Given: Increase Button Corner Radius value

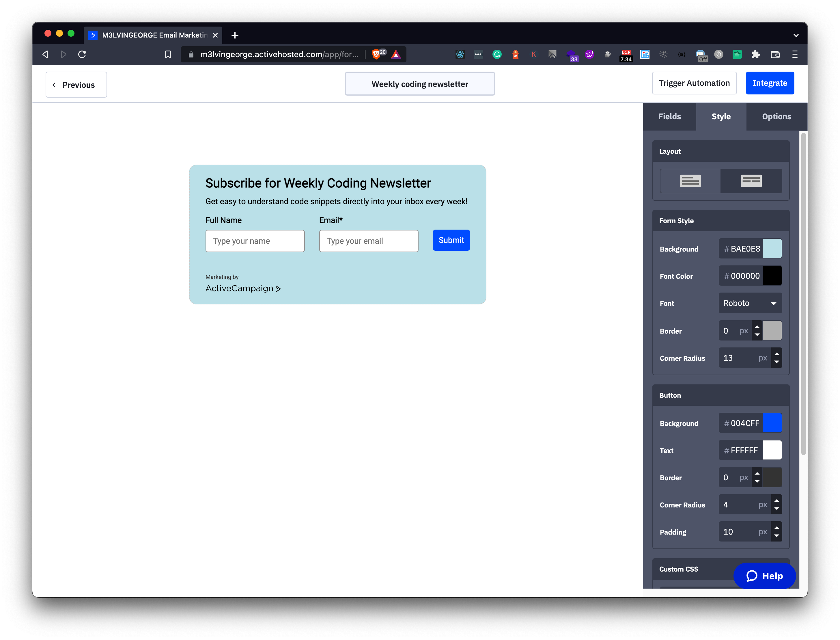Looking at the screenshot, I should (x=776, y=500).
